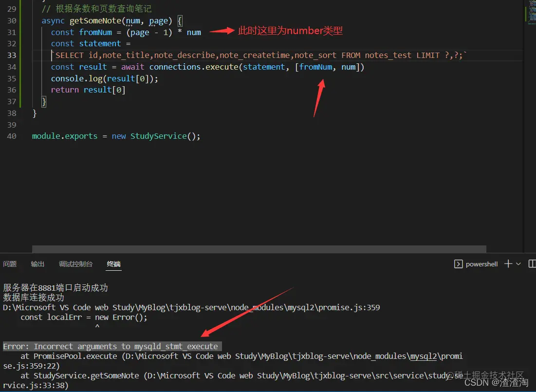This screenshot has width=536, height=392.
Task: Click console.log on line 35
Action: pos(76,78)
